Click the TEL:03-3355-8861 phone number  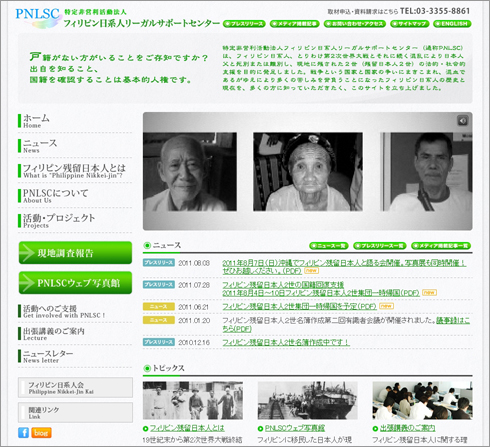click(435, 11)
